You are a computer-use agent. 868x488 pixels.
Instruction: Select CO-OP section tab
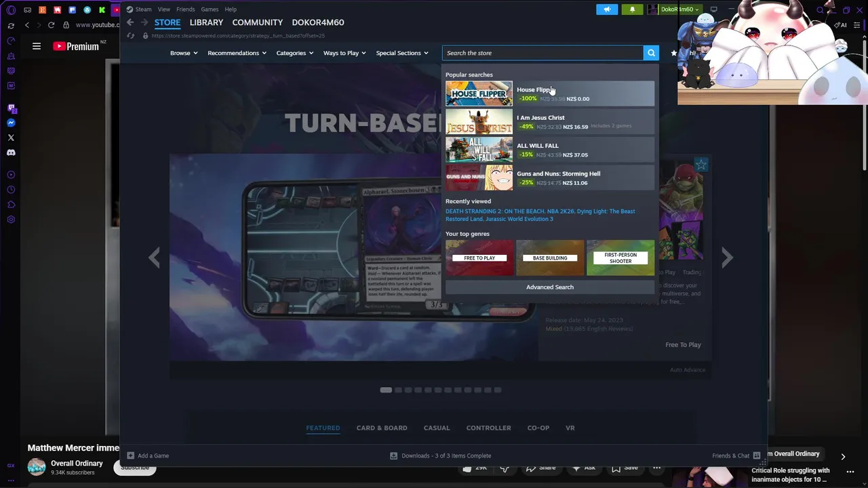click(x=538, y=428)
